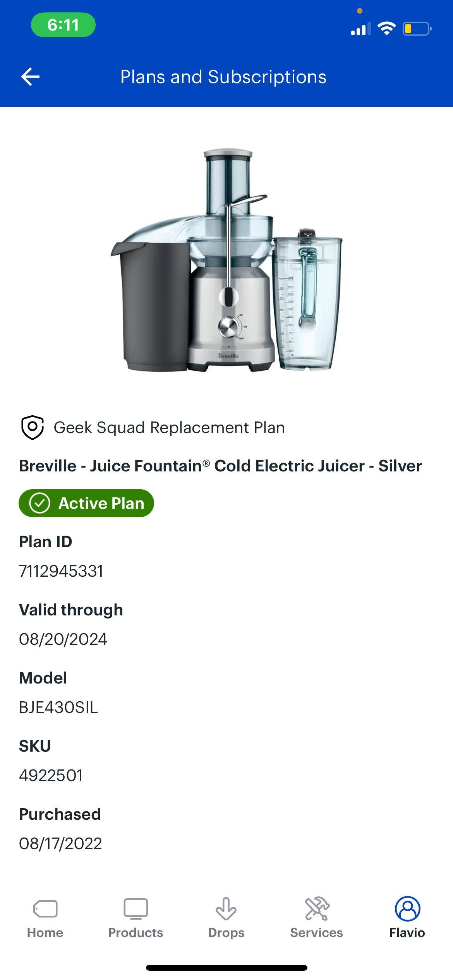Open the Breville juicer product image

pos(226,260)
